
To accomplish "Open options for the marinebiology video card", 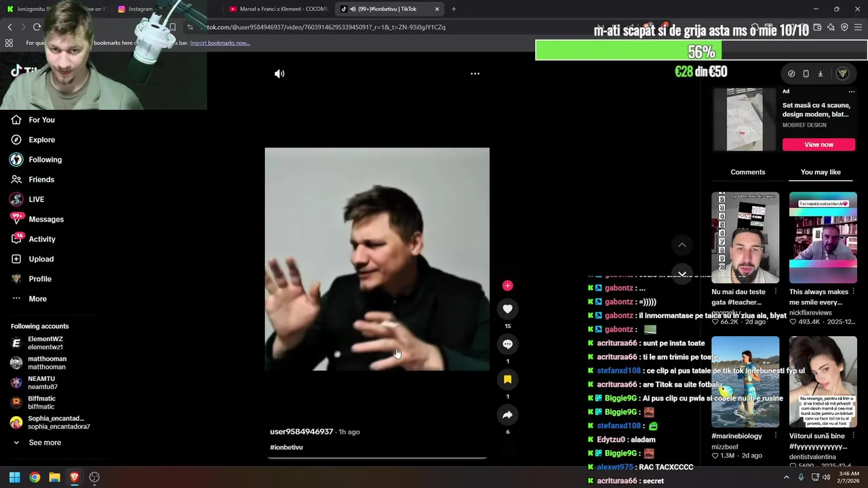I will click(x=775, y=436).
